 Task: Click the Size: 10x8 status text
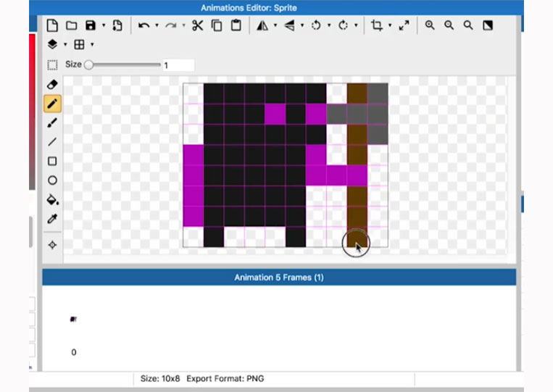click(x=160, y=379)
